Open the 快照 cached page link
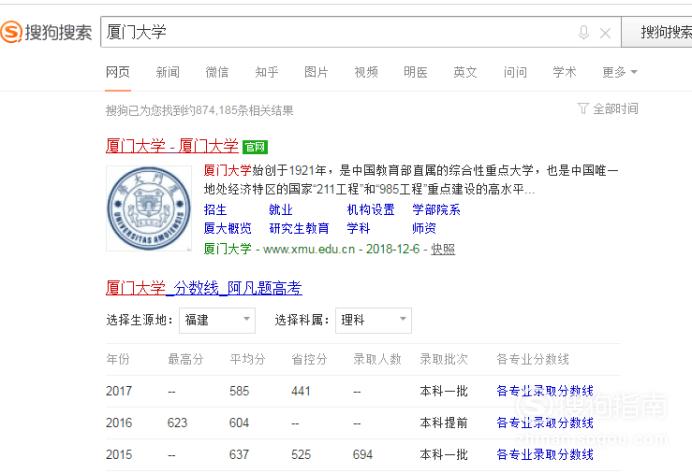This screenshot has width=692, height=473. click(x=443, y=249)
